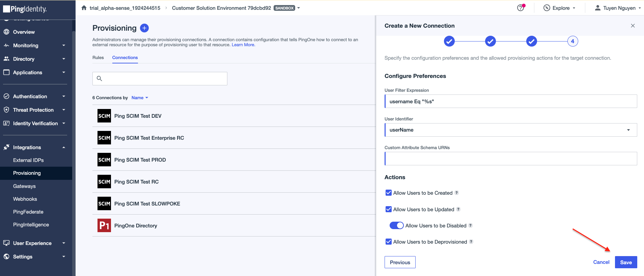The width and height of the screenshot is (644, 276).
Task: Uncheck Allow Users to be Created
Action: tap(389, 193)
